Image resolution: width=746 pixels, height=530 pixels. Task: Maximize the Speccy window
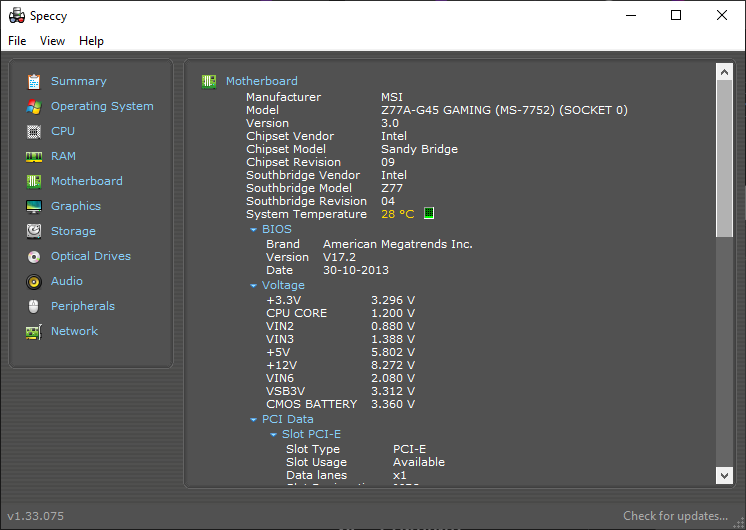click(676, 16)
